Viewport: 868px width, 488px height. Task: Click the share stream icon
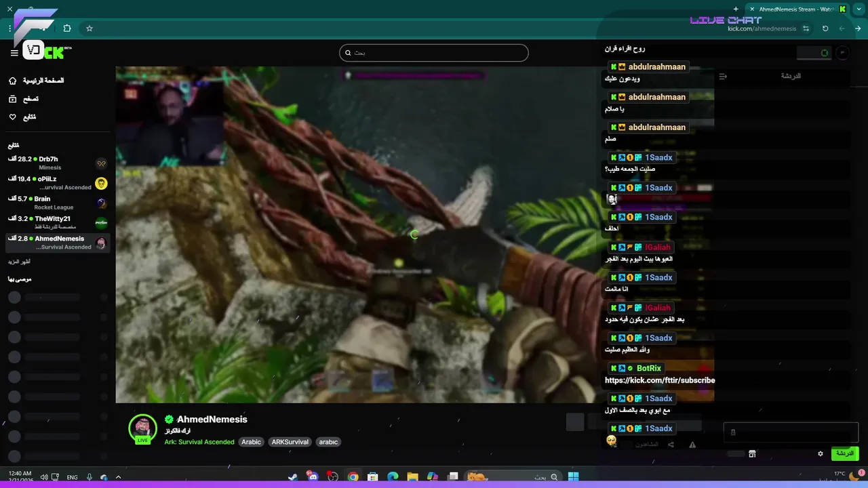click(x=671, y=445)
